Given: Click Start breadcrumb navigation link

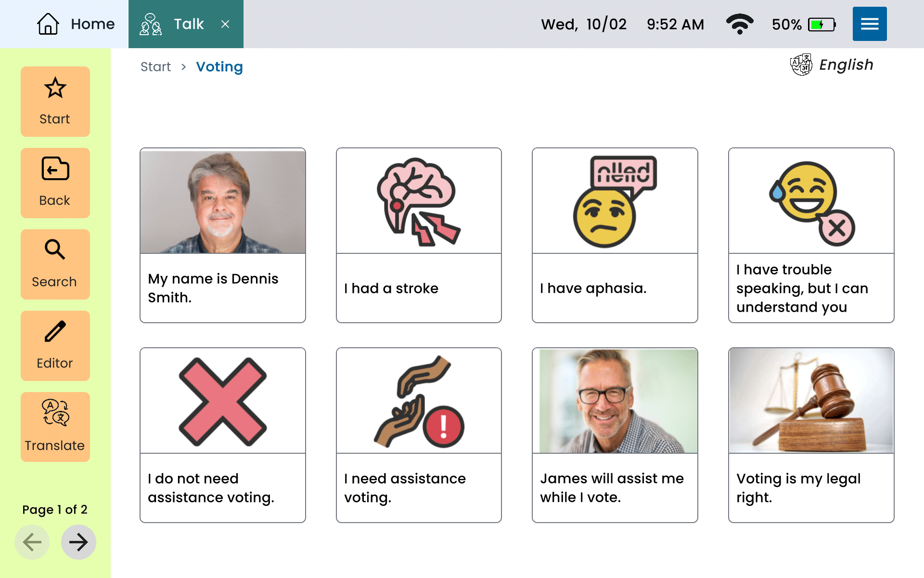Looking at the screenshot, I should pos(155,66).
